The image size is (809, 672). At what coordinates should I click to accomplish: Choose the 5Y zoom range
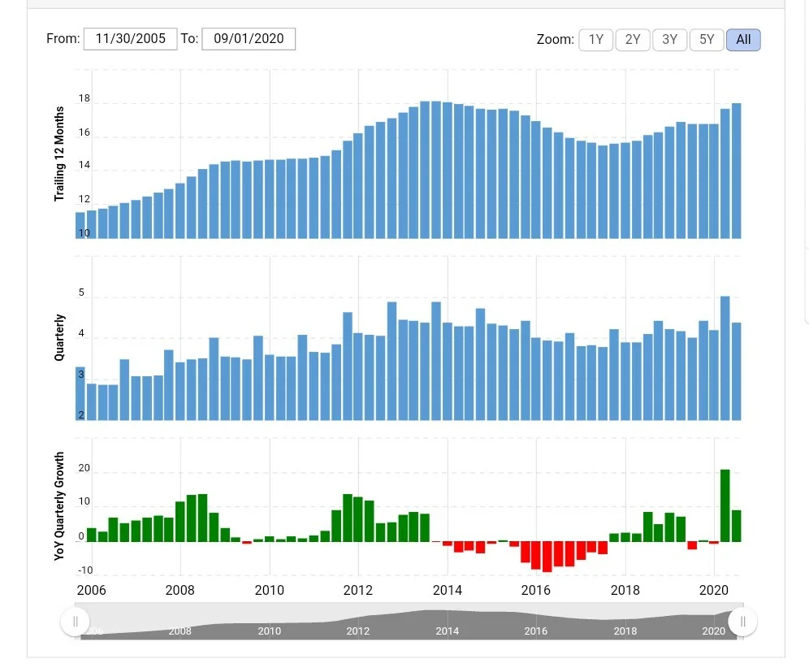point(707,40)
